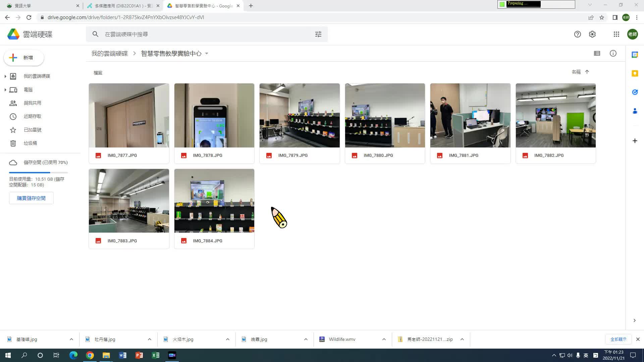Click 新增 new button
The image size is (644, 362).
pyautogui.click(x=24, y=58)
